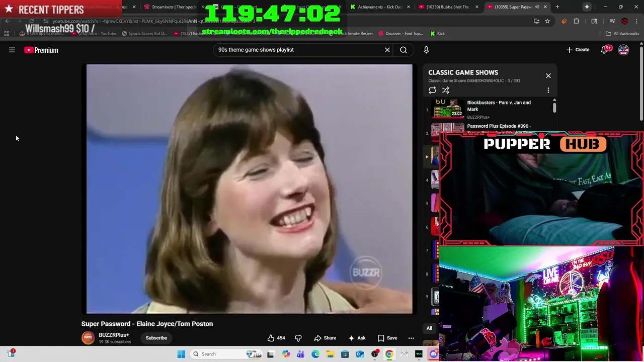Image resolution: width=644 pixels, height=362 pixels.
Task: Open the Chrome profile avatar
Action: pyautogui.click(x=624, y=21)
